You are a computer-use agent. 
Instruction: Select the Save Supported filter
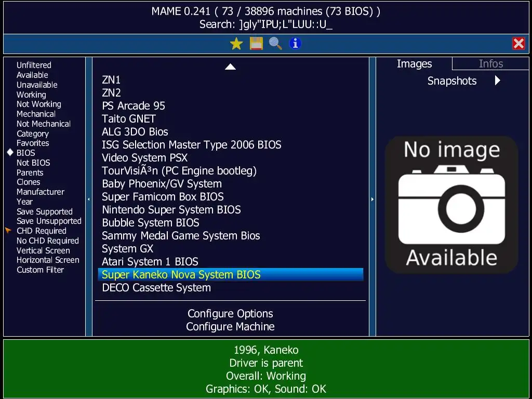click(x=45, y=212)
